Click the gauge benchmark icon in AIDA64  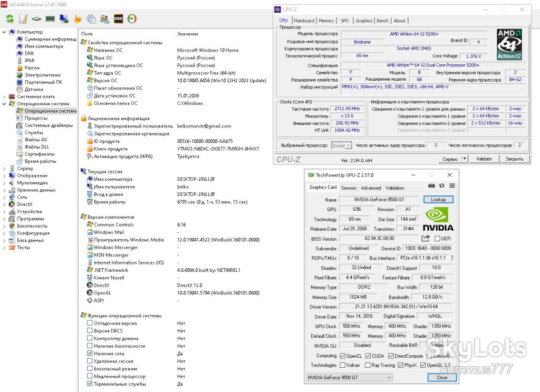(132, 18)
